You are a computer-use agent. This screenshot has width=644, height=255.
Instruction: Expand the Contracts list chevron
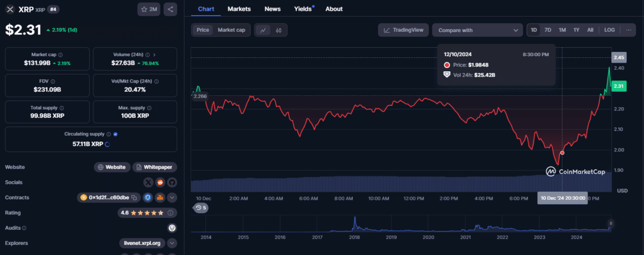pos(172,198)
